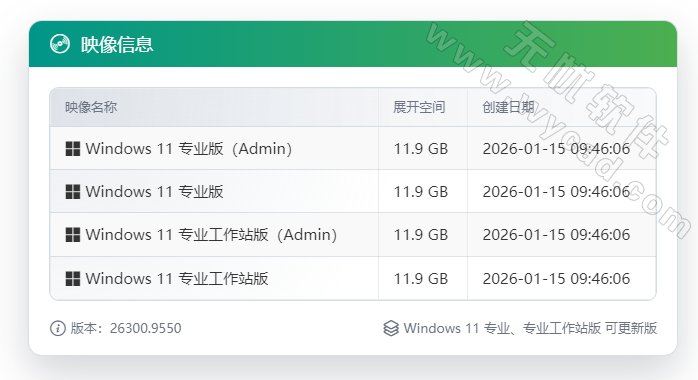Select the 创建日期 column header

click(508, 107)
